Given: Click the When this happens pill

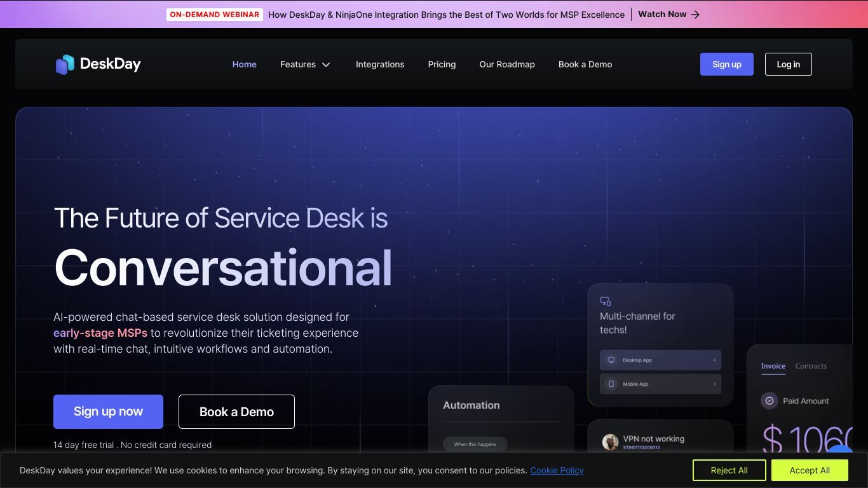Looking at the screenshot, I should [x=475, y=444].
